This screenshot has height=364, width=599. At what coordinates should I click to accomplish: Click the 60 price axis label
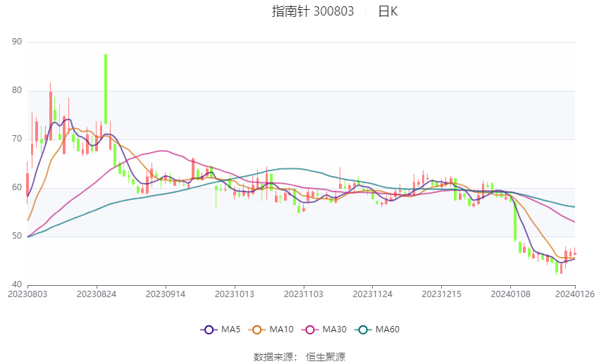click(x=17, y=187)
